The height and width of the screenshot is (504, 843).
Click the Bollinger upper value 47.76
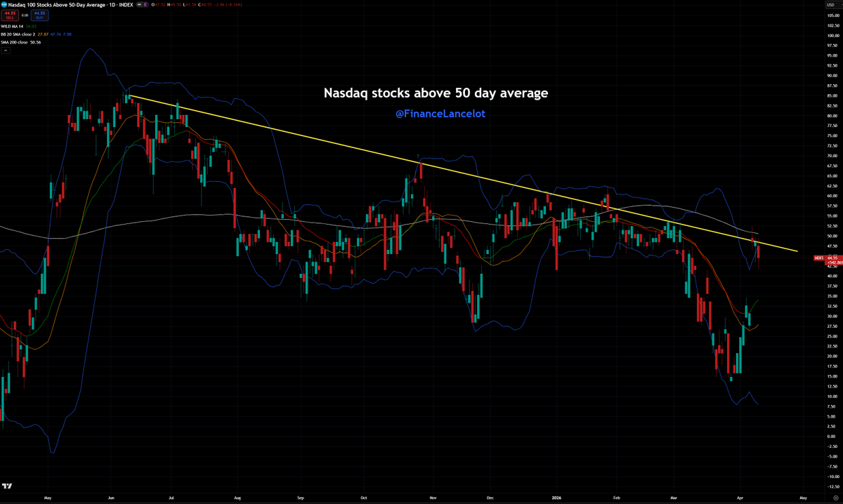55,34
